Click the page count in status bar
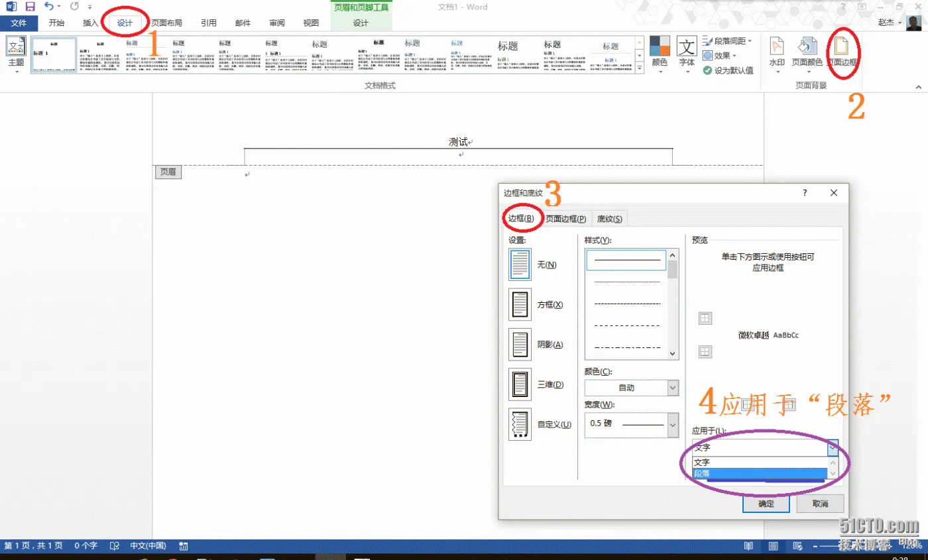This screenshot has width=928, height=560. 34,546
